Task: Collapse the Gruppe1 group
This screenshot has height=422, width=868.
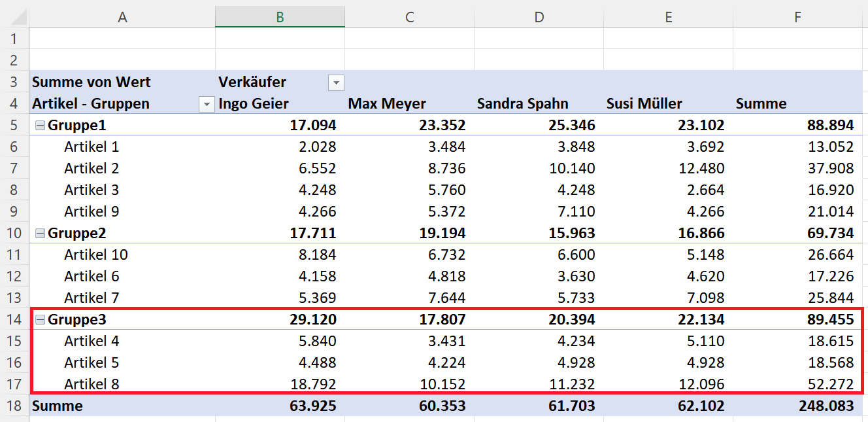Action: coord(41,125)
